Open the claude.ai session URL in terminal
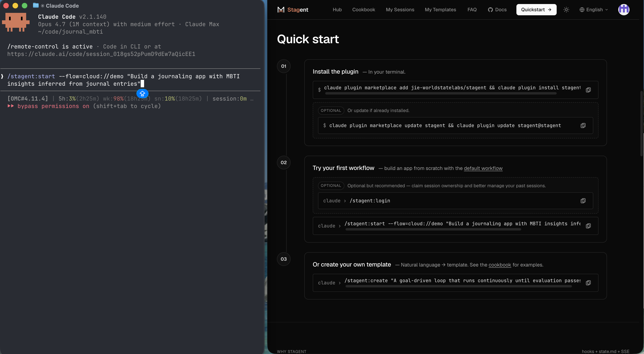 pos(101,54)
